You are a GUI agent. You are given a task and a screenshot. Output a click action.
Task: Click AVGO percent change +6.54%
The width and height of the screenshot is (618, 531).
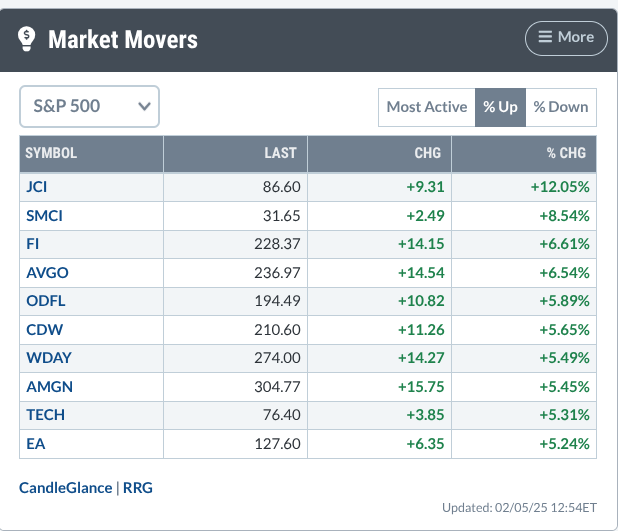point(564,273)
